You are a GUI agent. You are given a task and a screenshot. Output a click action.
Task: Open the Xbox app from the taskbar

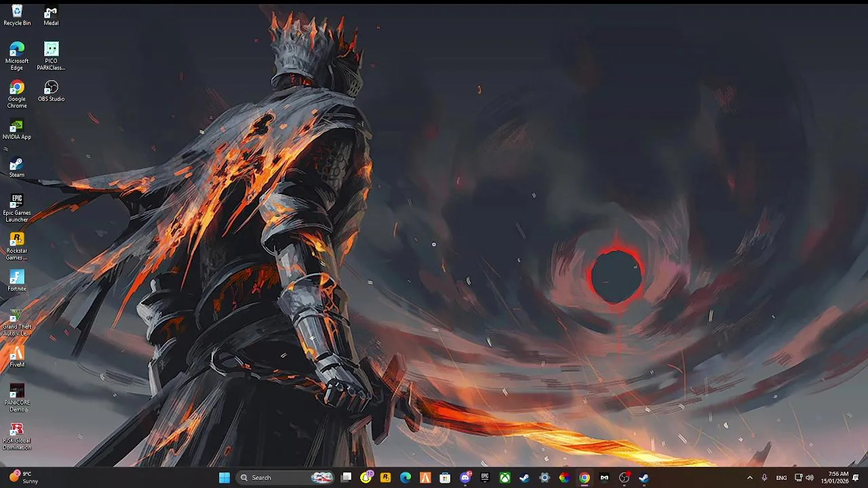pos(505,478)
